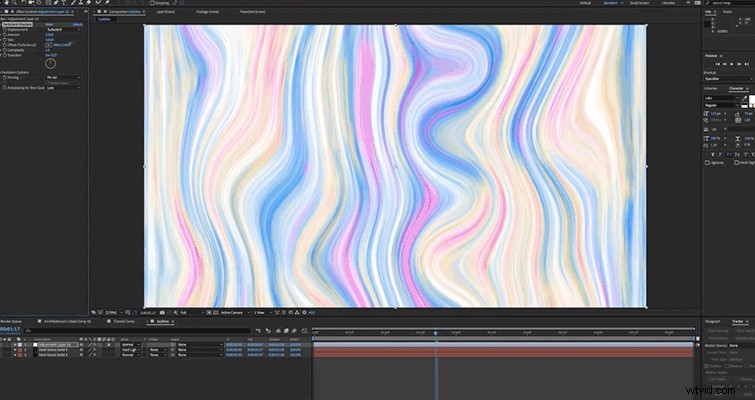
Task: Open the Pinning dropdown
Action: pos(63,77)
